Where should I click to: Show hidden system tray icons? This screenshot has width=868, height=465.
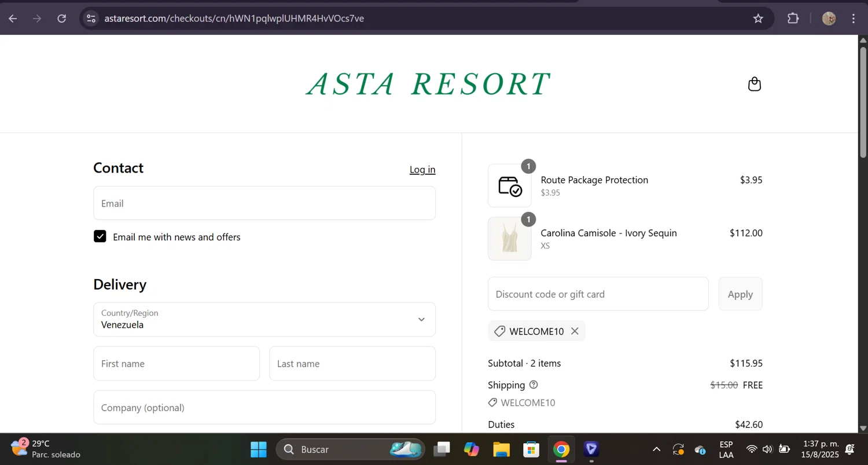656,449
